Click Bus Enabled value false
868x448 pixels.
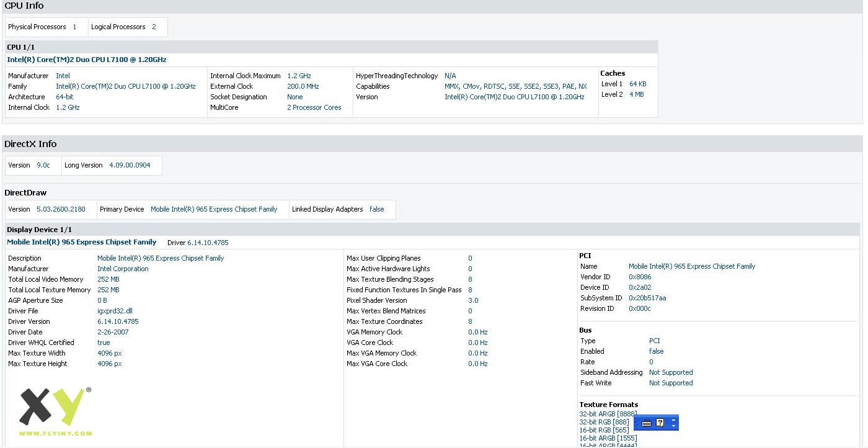tap(656, 351)
